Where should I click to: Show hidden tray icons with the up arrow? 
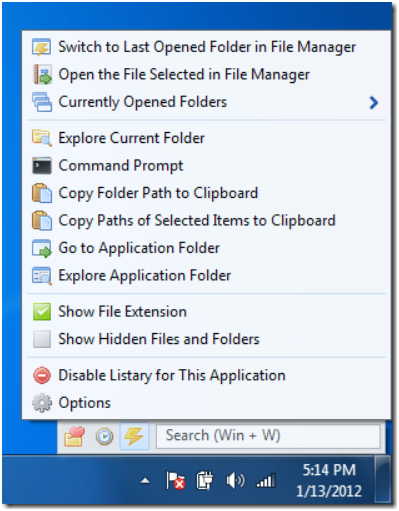tap(145, 481)
